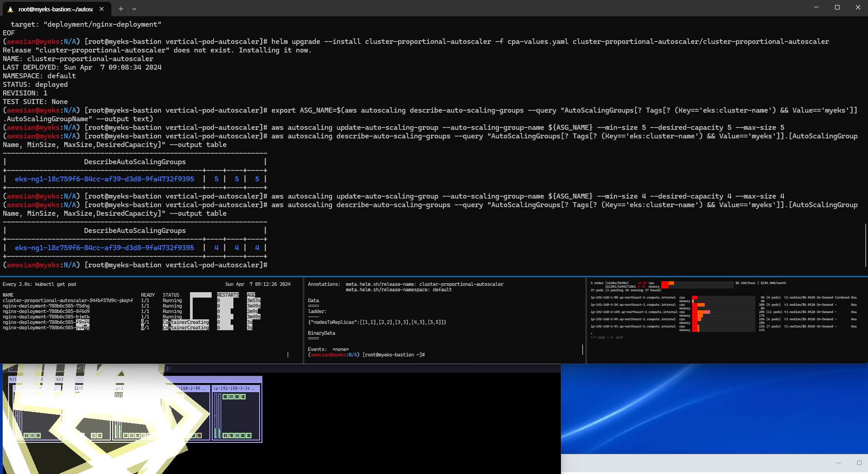Image resolution: width=868 pixels, height=474 pixels.
Task: Click pod nginx-deployment-788b6c585-75dhg
Action: tap(46, 306)
